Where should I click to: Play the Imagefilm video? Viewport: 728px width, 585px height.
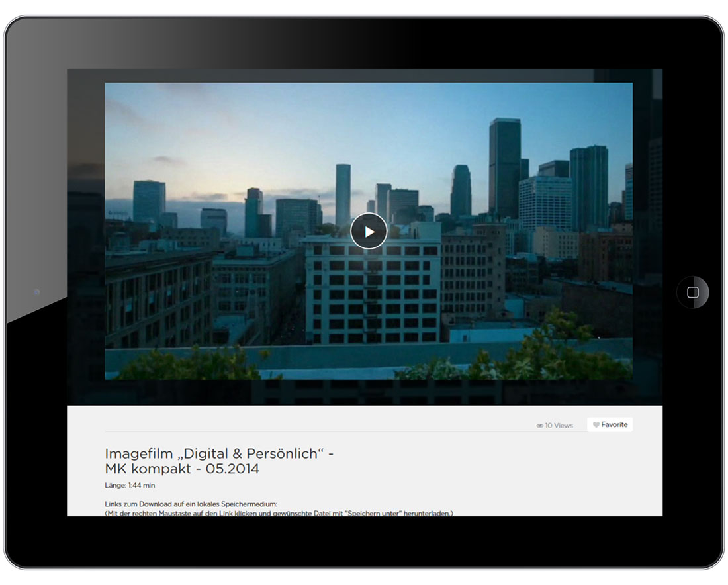(x=369, y=232)
